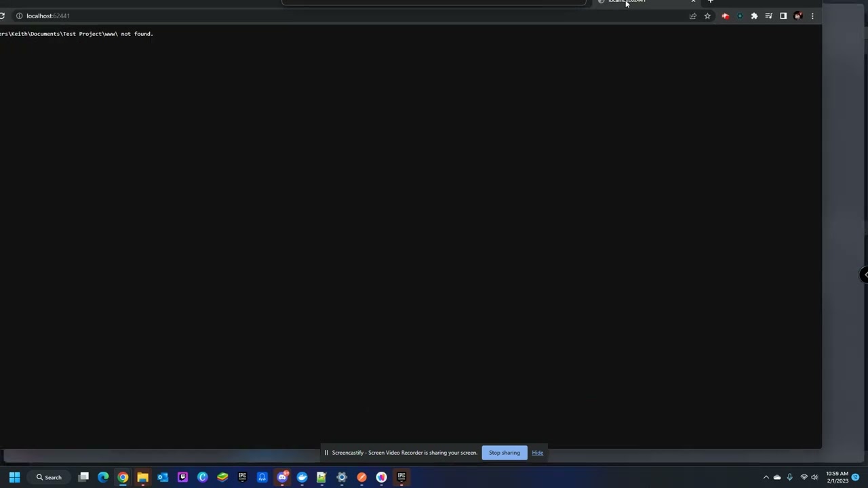This screenshot has height=488, width=868.
Task: Bookmark this page with the star icon
Action: (707, 16)
